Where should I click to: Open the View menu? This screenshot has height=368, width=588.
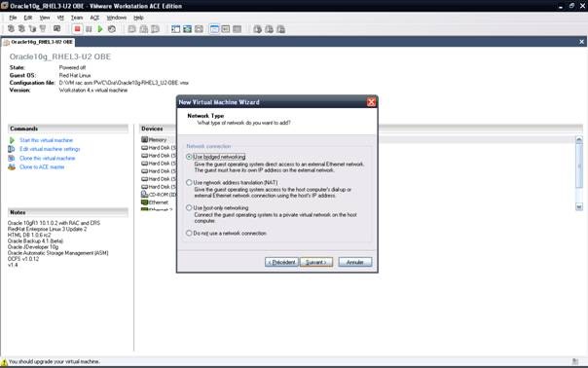click(x=45, y=18)
